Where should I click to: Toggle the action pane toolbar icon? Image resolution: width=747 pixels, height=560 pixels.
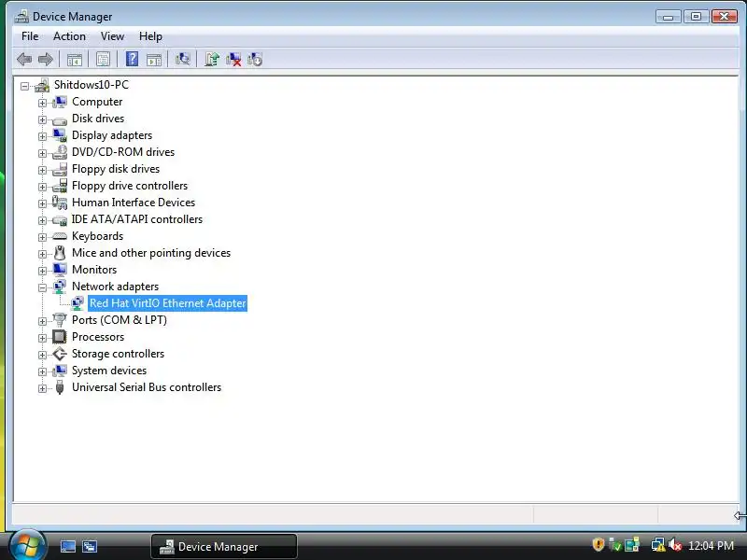(154, 60)
